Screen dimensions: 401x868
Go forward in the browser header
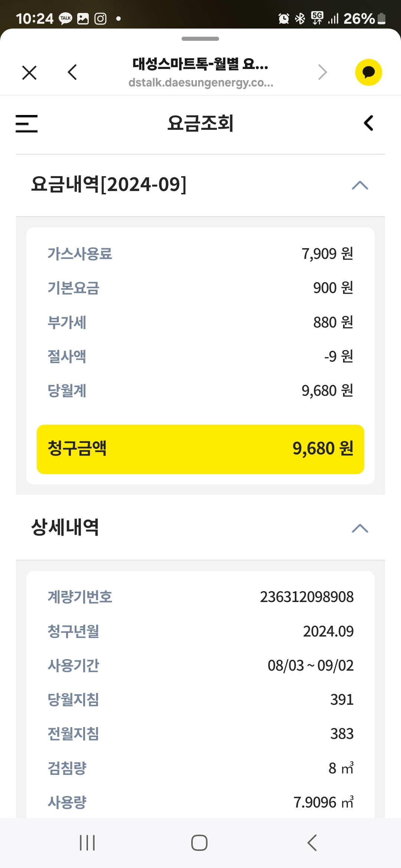point(322,72)
